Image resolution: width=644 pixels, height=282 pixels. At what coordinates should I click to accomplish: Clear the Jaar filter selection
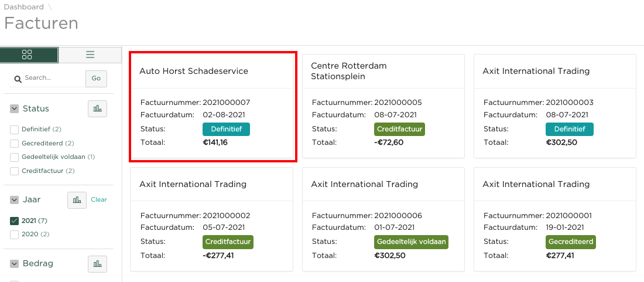pyautogui.click(x=99, y=200)
